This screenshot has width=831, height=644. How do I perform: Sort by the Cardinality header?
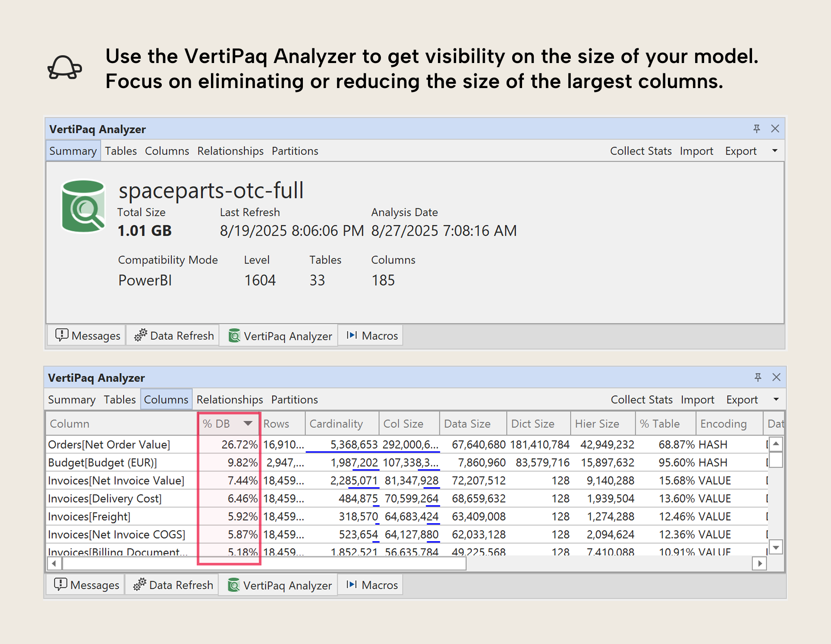pos(342,424)
